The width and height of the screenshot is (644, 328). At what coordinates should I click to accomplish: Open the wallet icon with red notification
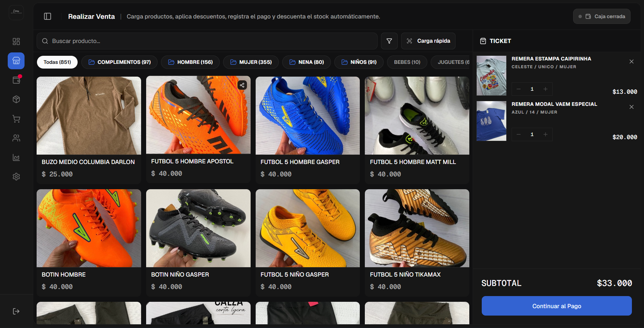(16, 80)
